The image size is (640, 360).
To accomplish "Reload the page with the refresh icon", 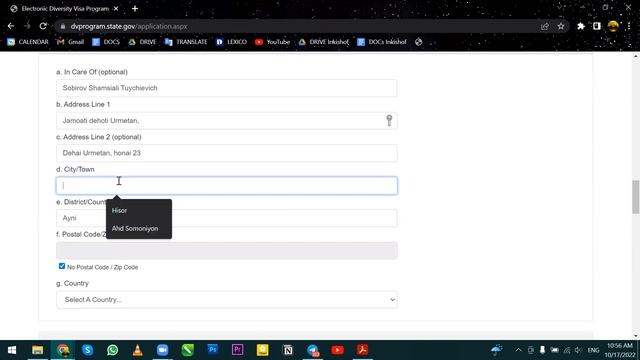I will (43, 26).
